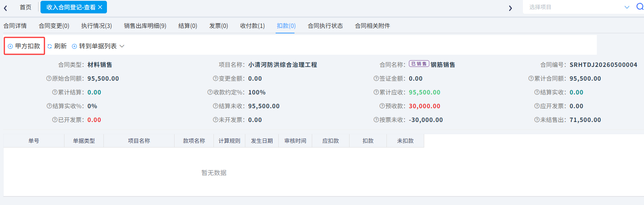Click the 计算规则 column header
Screen dimensions: 644x205
click(229, 141)
